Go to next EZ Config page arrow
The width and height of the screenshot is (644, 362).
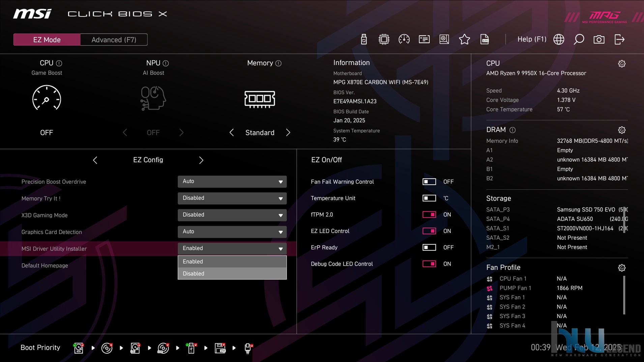pos(201,160)
